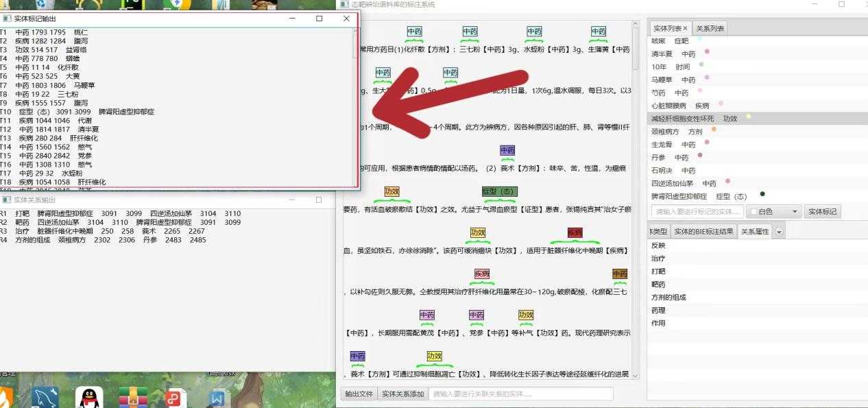Switch to the 关系列表 tab
Screen dimensions: 868x408
pyautogui.click(x=710, y=28)
